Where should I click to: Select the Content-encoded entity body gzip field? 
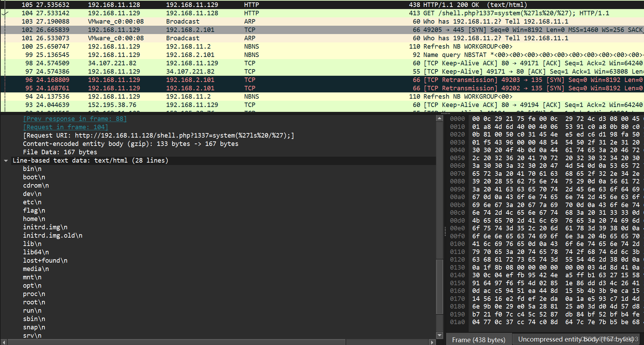[x=130, y=143]
